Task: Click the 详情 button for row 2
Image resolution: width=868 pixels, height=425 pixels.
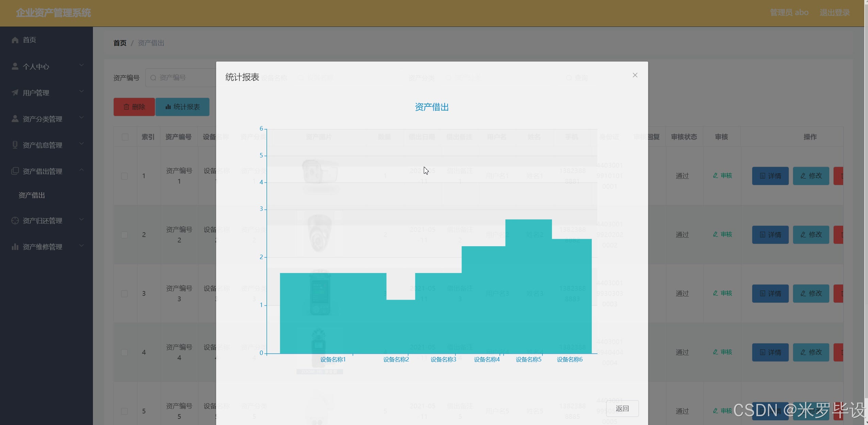Action: (770, 235)
